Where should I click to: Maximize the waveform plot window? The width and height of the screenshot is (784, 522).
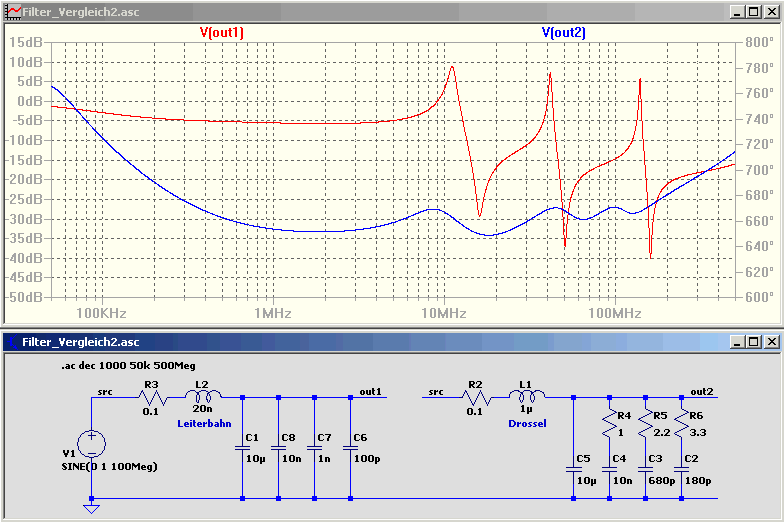pos(754,12)
